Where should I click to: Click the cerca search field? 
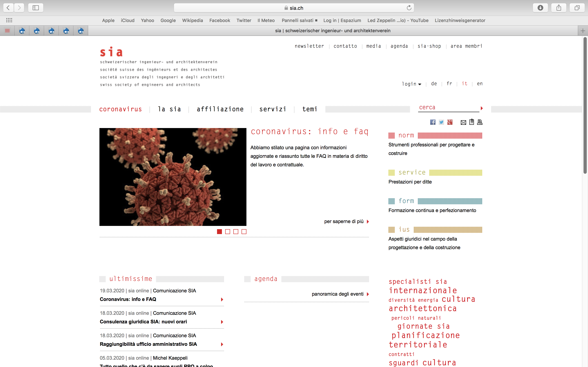[x=448, y=107]
